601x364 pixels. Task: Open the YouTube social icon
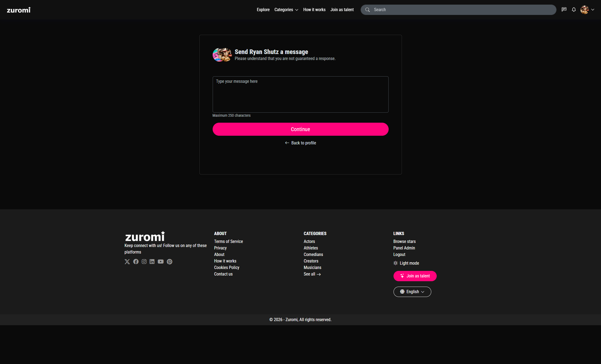point(161,261)
